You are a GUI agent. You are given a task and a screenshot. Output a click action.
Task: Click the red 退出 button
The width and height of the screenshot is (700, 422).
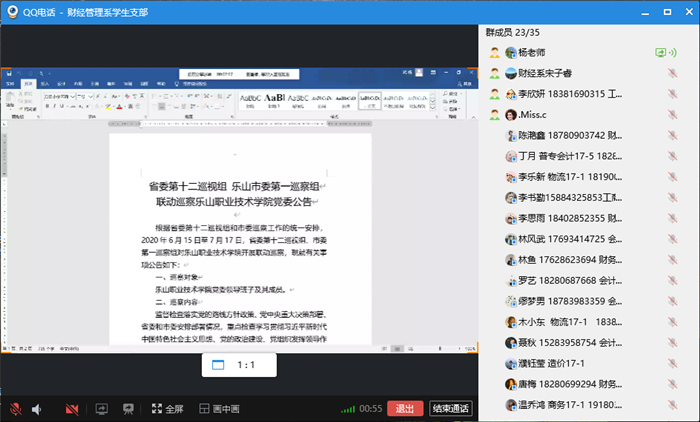404,409
